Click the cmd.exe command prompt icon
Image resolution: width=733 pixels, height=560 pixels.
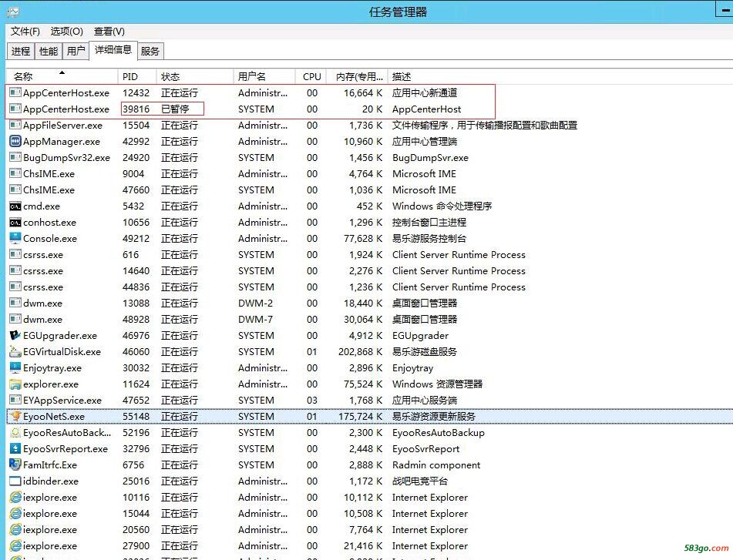pyautogui.click(x=15, y=206)
